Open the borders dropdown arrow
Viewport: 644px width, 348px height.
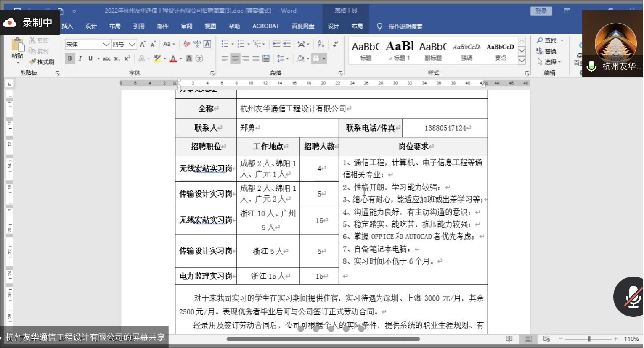click(324, 58)
